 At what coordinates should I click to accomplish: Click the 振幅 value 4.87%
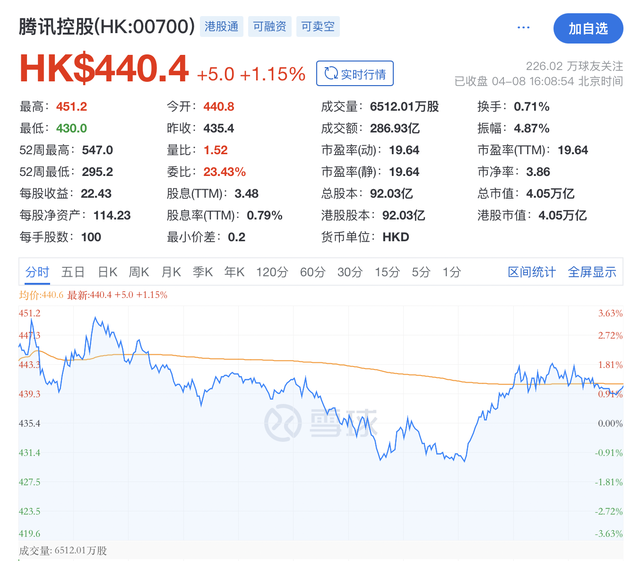531,128
